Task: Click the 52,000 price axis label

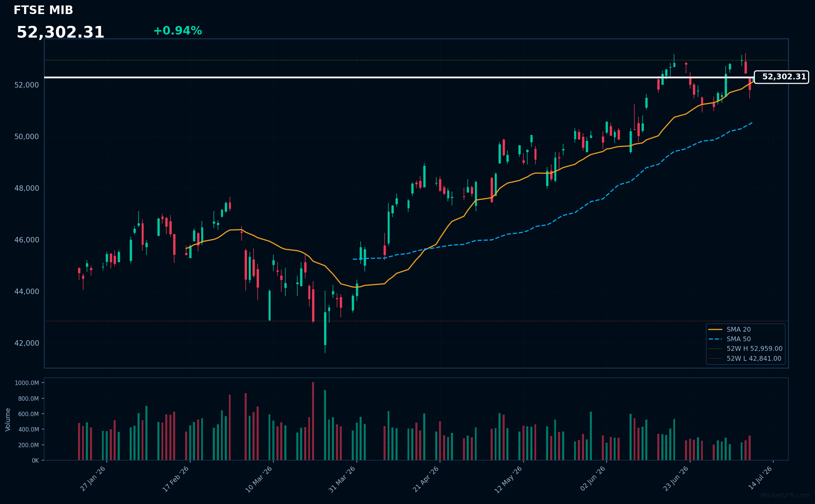Action: point(27,85)
